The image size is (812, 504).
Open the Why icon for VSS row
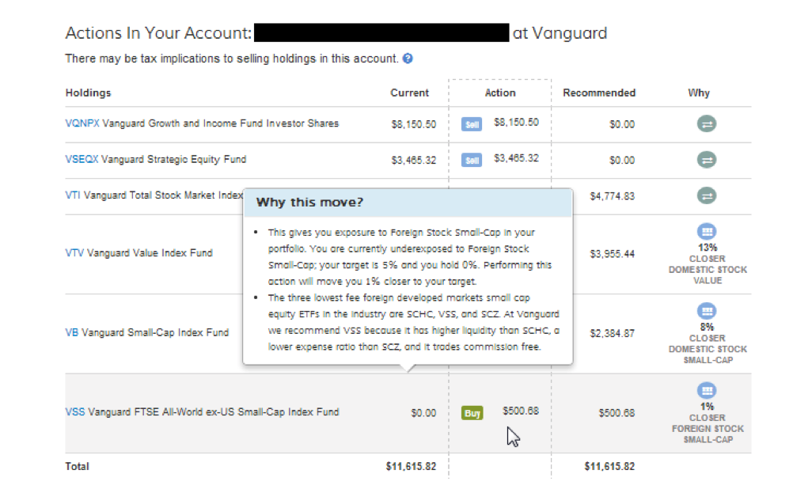pos(707,391)
